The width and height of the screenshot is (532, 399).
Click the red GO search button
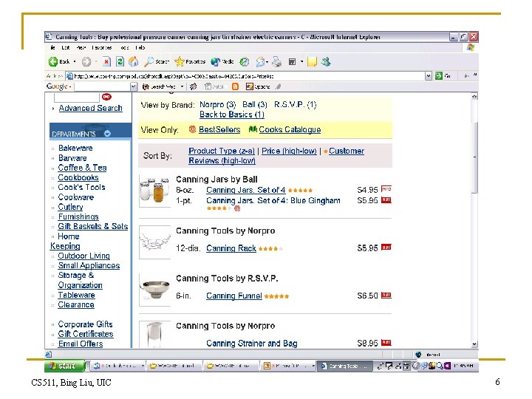tap(106, 97)
